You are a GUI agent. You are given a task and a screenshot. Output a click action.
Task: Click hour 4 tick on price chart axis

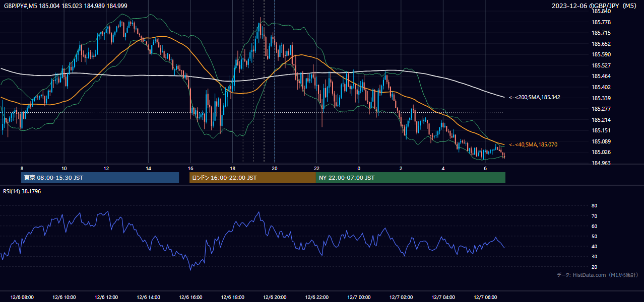[x=442, y=168]
